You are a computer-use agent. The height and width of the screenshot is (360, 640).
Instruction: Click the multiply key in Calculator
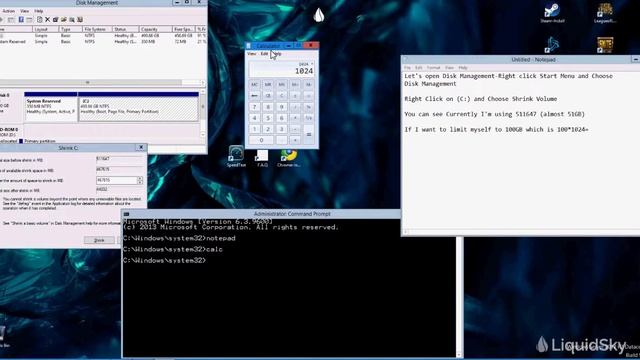(x=295, y=118)
